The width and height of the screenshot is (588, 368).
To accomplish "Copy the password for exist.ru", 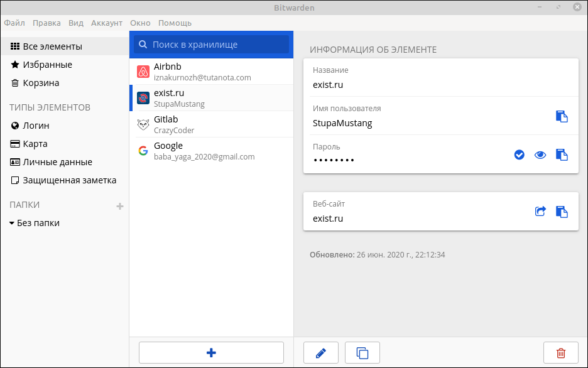I will click(561, 154).
